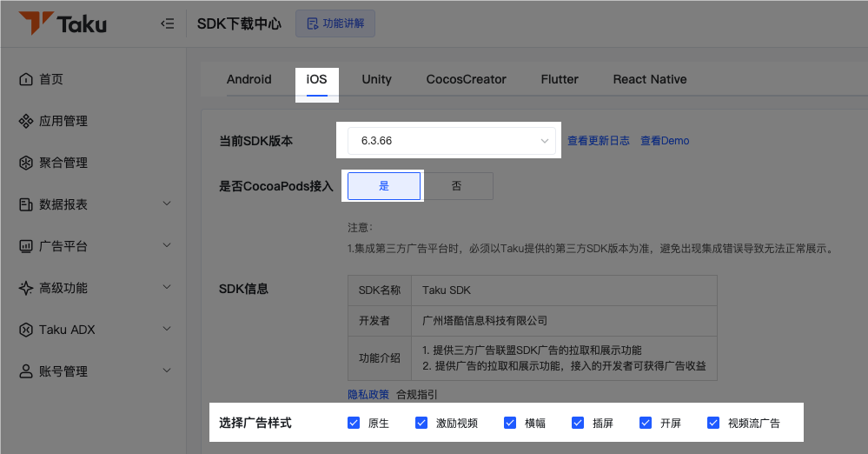
Task: Toggle the 开屏 ad format checkbox
Action: [x=646, y=423]
